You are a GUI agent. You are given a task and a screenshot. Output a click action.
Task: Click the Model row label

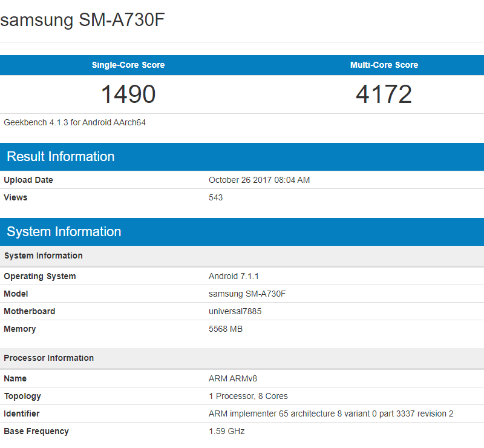tap(15, 294)
